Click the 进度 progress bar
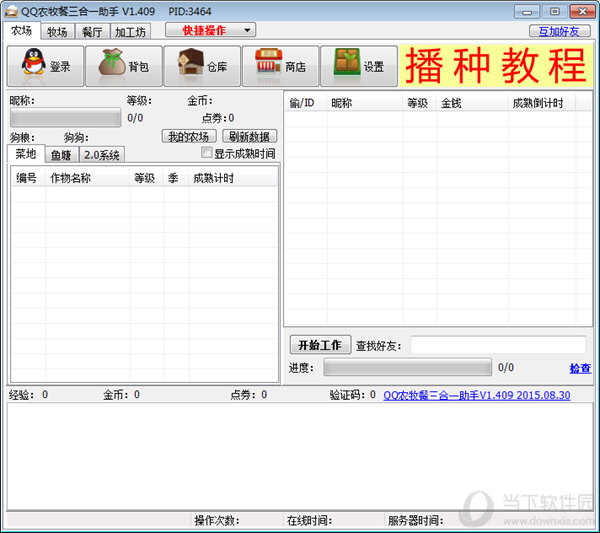Viewport: 600px width, 533px height. click(408, 367)
